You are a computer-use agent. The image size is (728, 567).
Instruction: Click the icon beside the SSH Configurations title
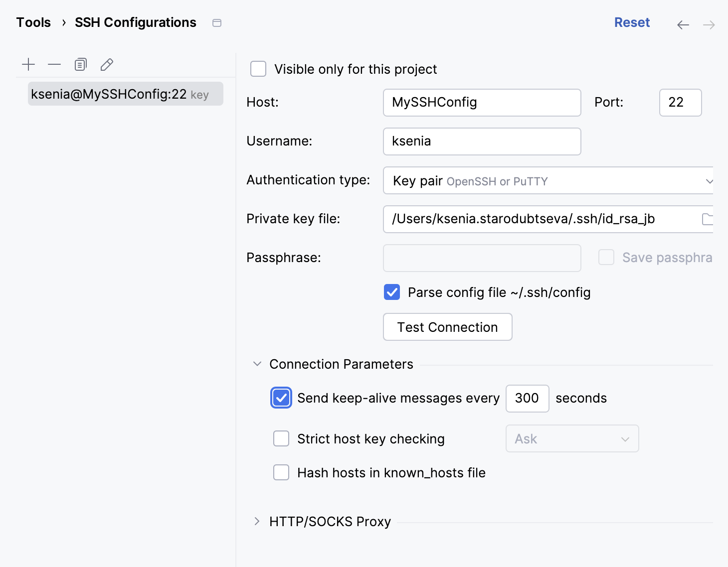(217, 22)
